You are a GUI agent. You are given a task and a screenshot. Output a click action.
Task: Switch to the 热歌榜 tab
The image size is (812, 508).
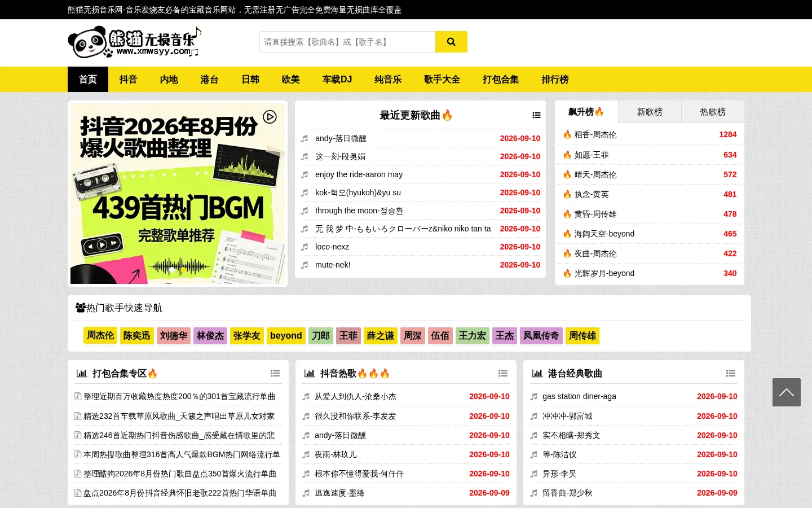(x=713, y=112)
